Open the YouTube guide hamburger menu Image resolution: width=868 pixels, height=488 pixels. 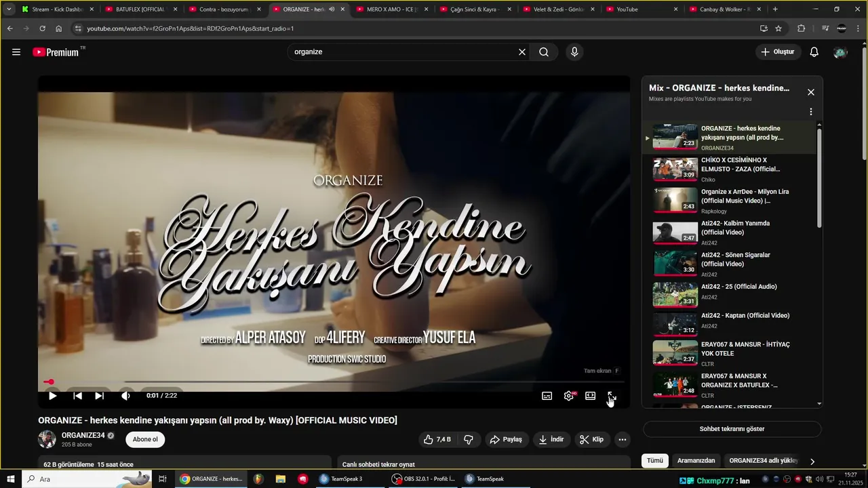point(16,52)
